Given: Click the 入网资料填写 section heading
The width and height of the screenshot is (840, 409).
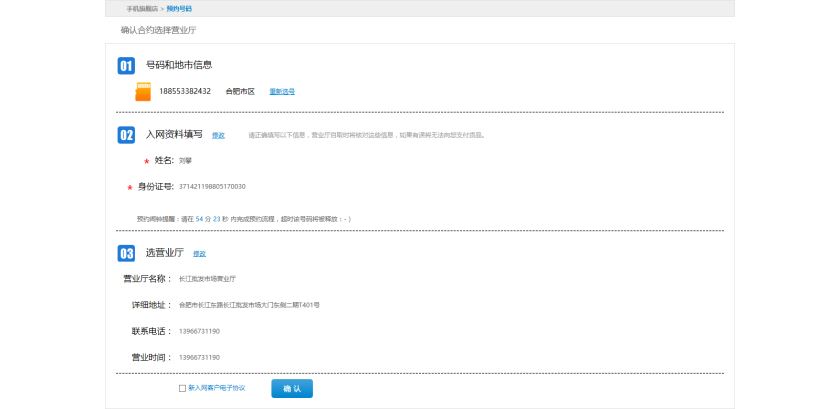Looking at the screenshot, I should (x=174, y=134).
